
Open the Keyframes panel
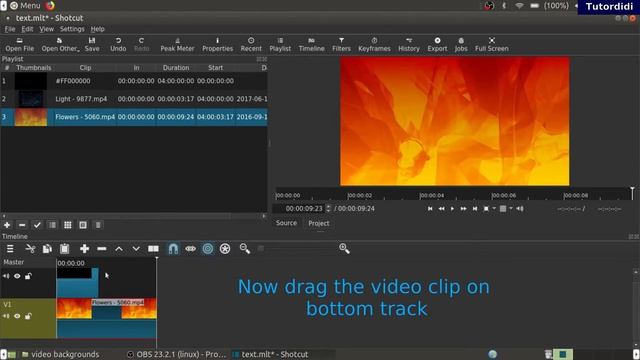click(374, 44)
